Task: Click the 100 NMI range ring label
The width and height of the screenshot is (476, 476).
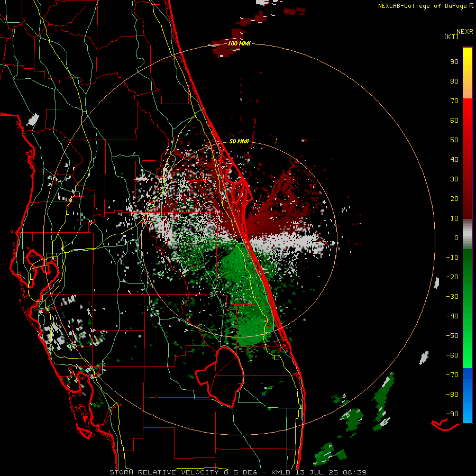Action: (x=239, y=43)
